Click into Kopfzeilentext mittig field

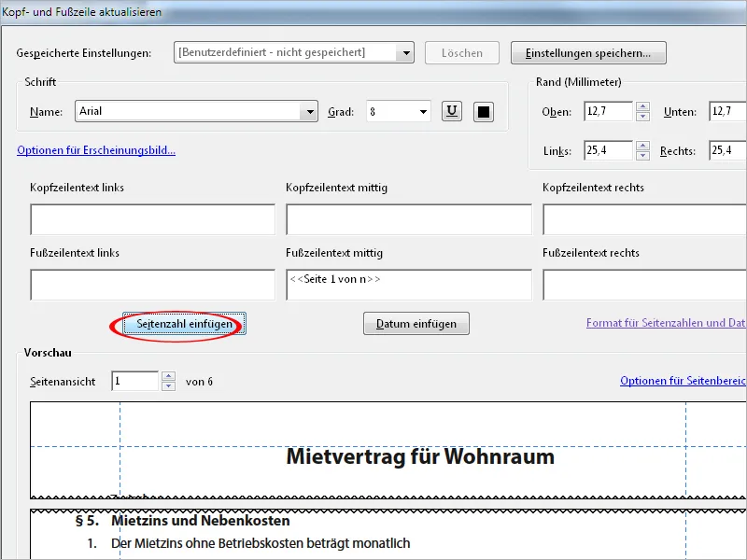(409, 219)
